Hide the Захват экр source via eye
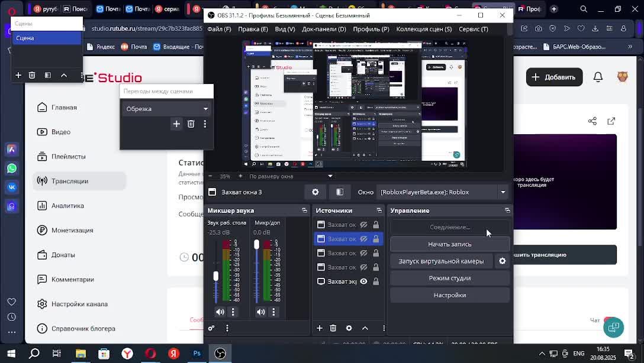Viewport: 644px width, 363px height. point(363,281)
